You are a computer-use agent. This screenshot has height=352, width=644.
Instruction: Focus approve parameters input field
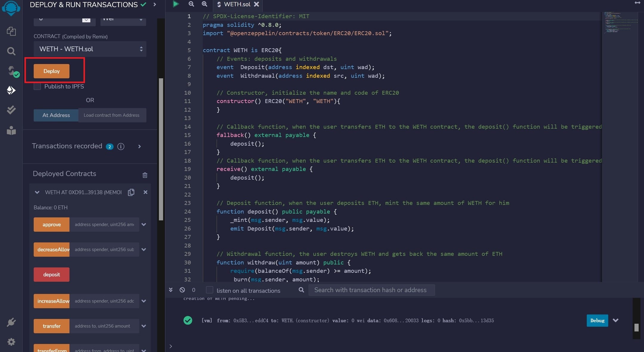click(104, 225)
